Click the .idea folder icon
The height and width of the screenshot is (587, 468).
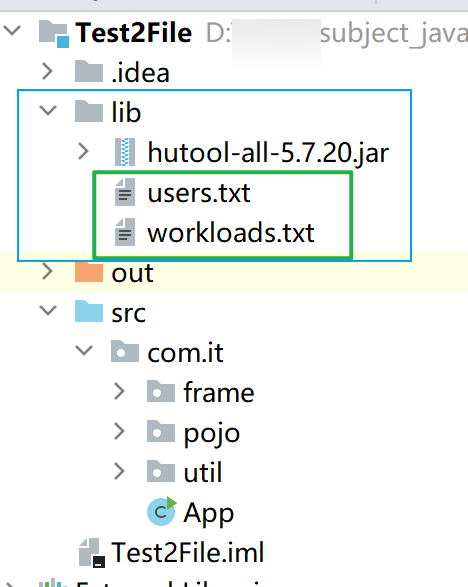(89, 71)
